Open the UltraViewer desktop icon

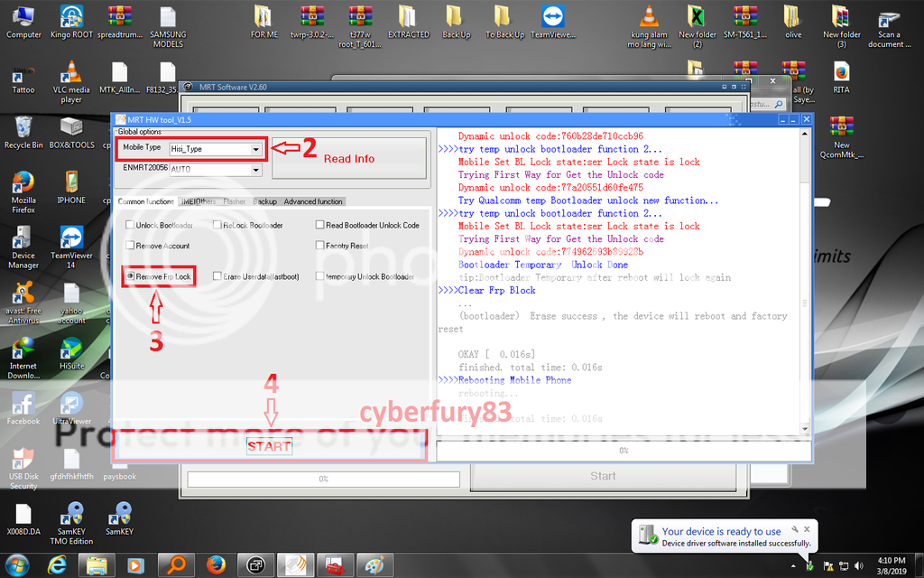click(x=71, y=405)
